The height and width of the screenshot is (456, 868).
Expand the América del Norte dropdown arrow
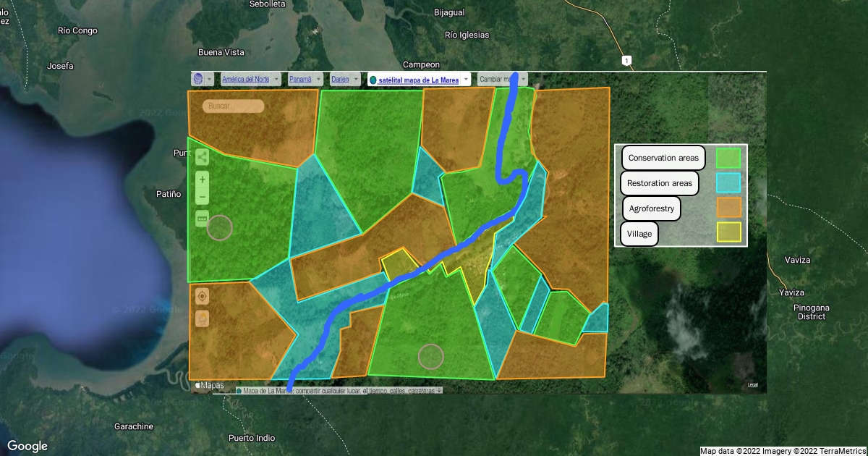point(276,79)
